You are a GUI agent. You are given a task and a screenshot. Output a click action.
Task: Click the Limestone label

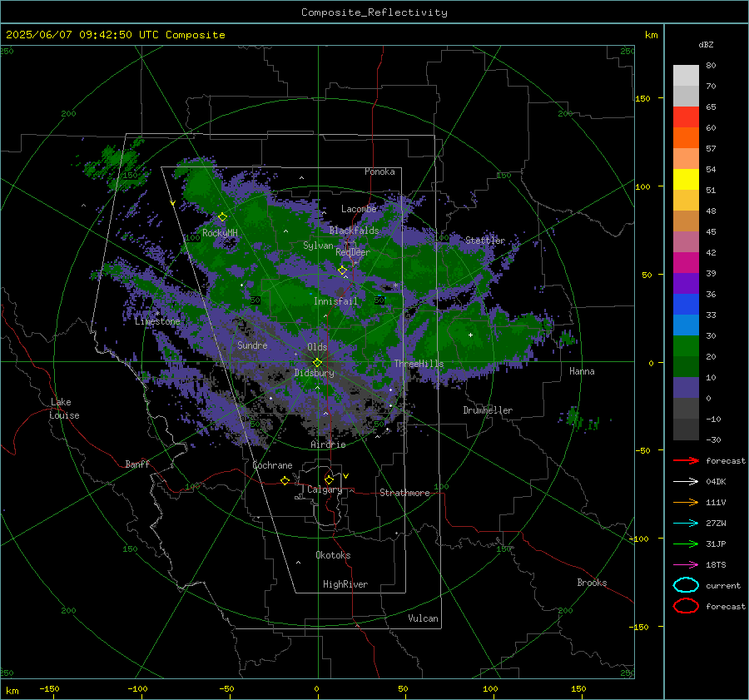click(x=157, y=321)
